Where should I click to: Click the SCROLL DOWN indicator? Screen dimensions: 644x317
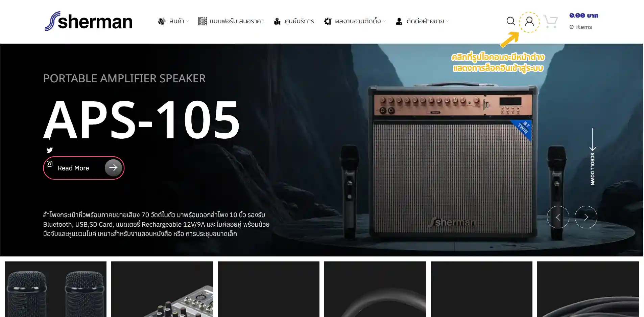click(592, 157)
